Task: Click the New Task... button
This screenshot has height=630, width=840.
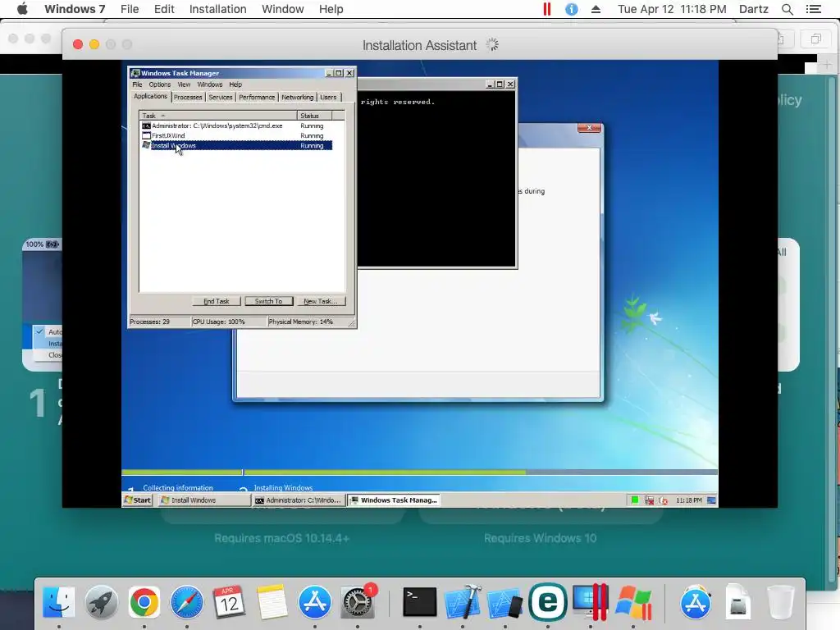Action: click(x=321, y=301)
